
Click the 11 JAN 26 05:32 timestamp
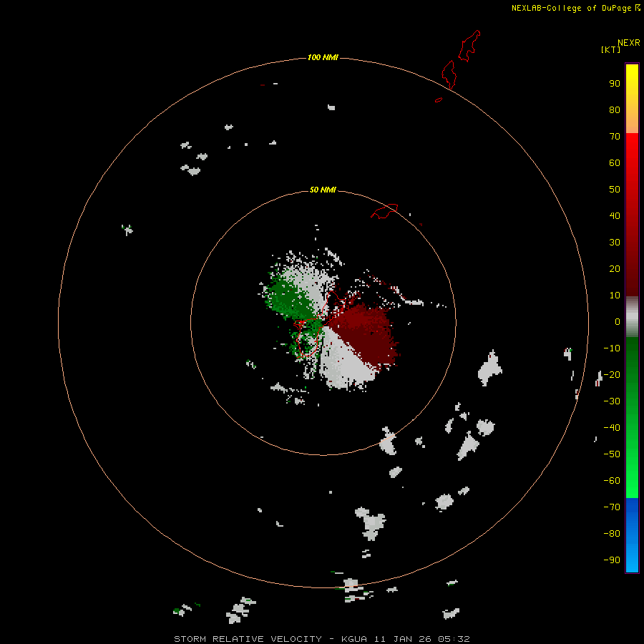click(421, 639)
